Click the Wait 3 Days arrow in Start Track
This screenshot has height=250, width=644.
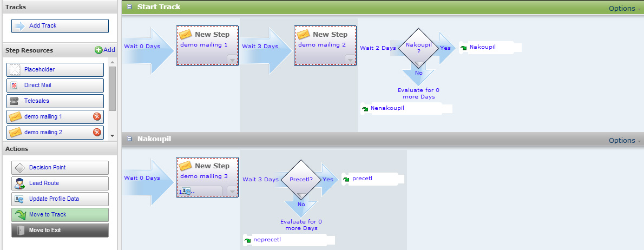[266, 51]
